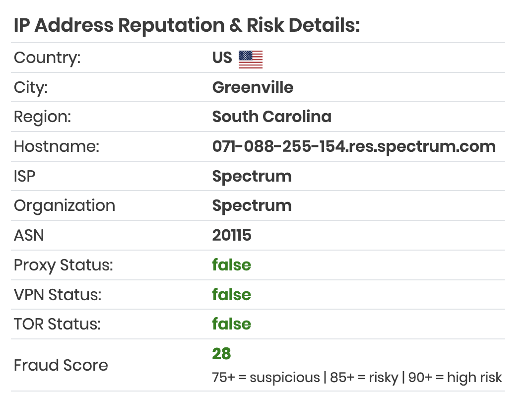The image size is (532, 394).
Task: Click the VPN Status: row label
Action: click(x=58, y=295)
